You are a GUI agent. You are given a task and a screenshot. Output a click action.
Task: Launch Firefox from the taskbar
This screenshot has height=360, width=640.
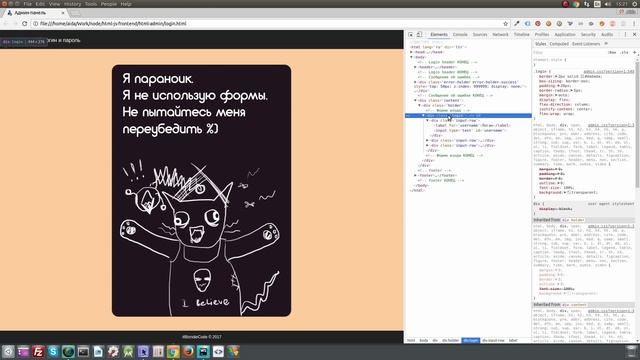point(188,351)
